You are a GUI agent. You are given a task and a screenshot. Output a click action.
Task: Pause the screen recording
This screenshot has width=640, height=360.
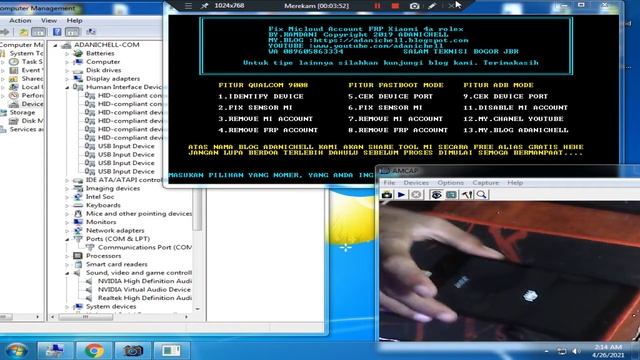tap(377, 6)
